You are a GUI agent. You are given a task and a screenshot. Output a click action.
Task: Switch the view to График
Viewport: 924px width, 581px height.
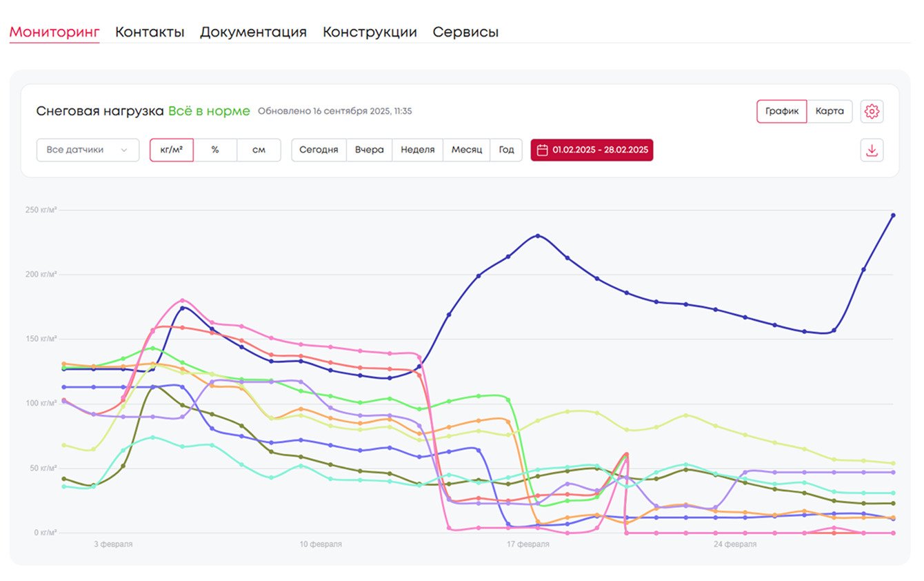click(781, 111)
